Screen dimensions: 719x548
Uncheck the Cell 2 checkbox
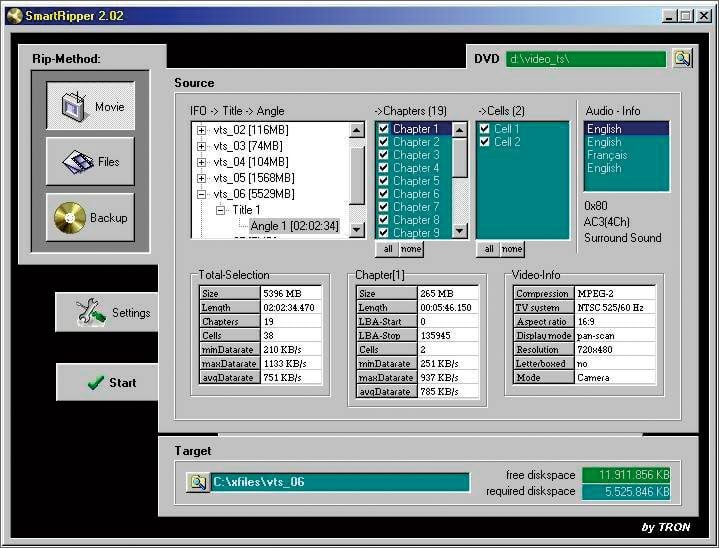(x=484, y=142)
